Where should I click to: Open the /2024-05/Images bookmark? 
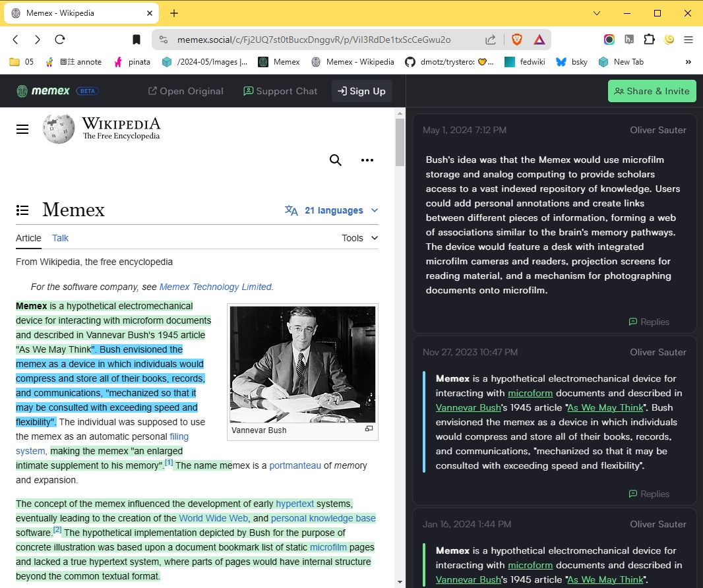[205, 62]
